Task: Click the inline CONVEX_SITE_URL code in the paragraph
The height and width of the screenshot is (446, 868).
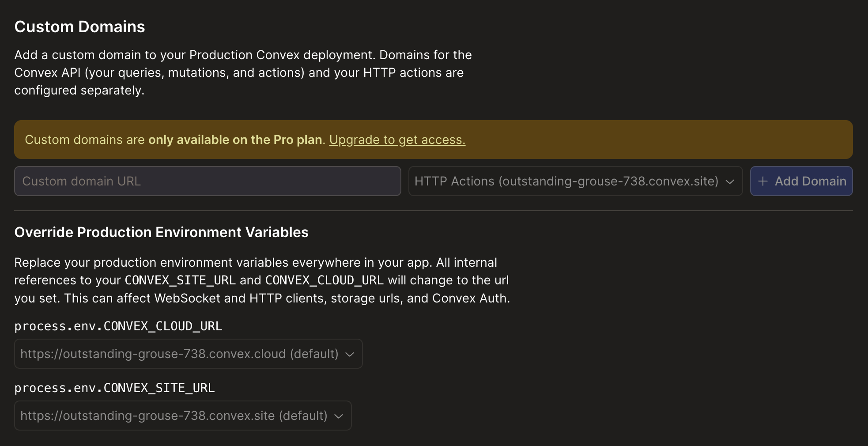Action: click(180, 280)
